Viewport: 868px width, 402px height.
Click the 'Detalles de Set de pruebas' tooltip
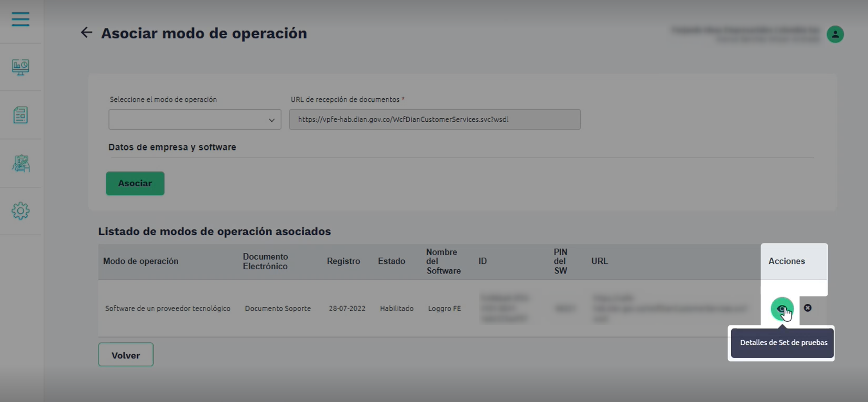point(783,343)
